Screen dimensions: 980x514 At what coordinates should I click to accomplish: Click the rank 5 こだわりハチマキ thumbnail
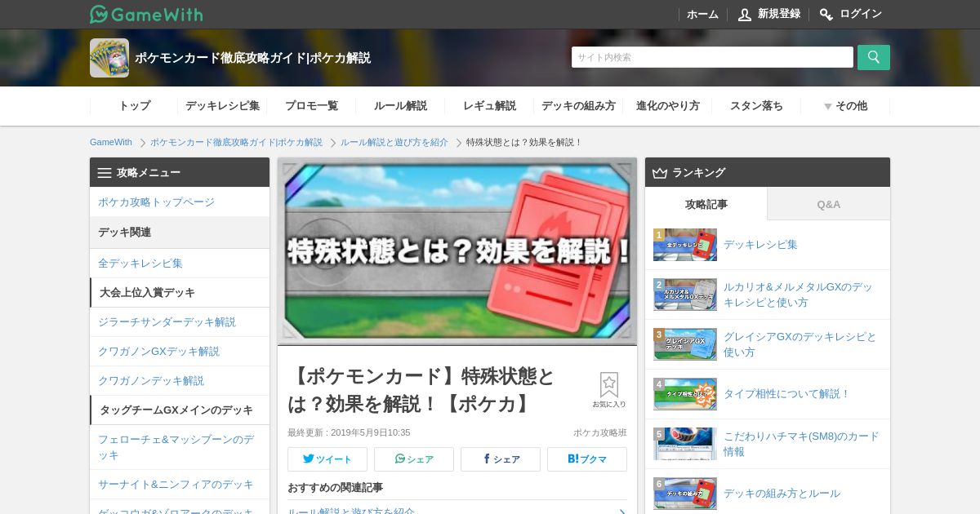(x=685, y=444)
